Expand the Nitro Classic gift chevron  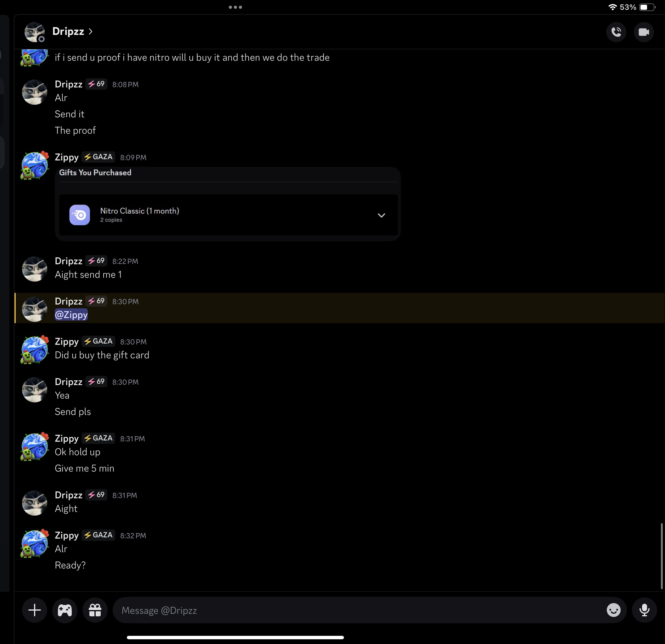(381, 215)
